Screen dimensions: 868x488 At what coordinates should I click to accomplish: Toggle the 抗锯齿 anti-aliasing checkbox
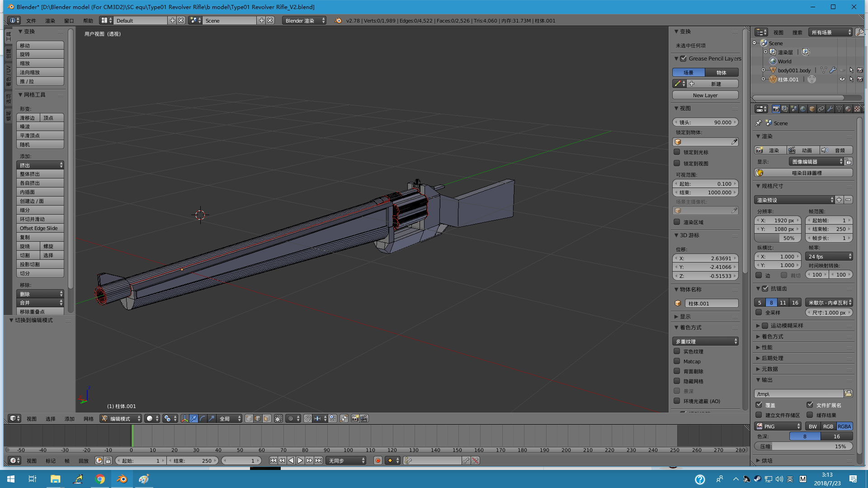tap(765, 289)
